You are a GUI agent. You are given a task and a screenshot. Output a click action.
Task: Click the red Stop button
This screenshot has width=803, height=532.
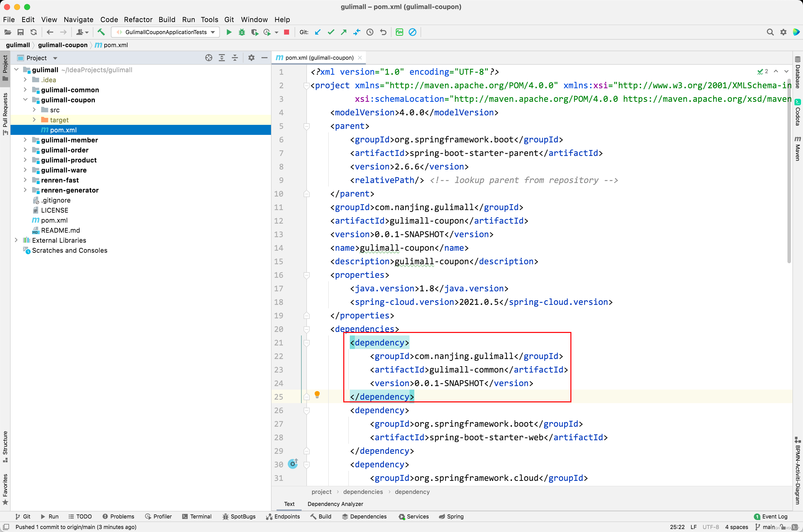(287, 32)
